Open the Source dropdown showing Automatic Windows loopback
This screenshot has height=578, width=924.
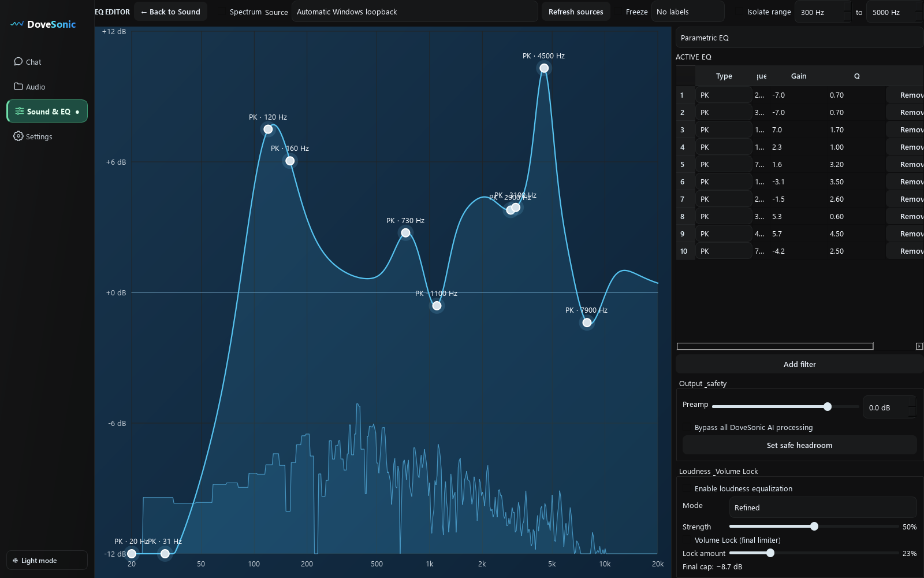tap(415, 12)
